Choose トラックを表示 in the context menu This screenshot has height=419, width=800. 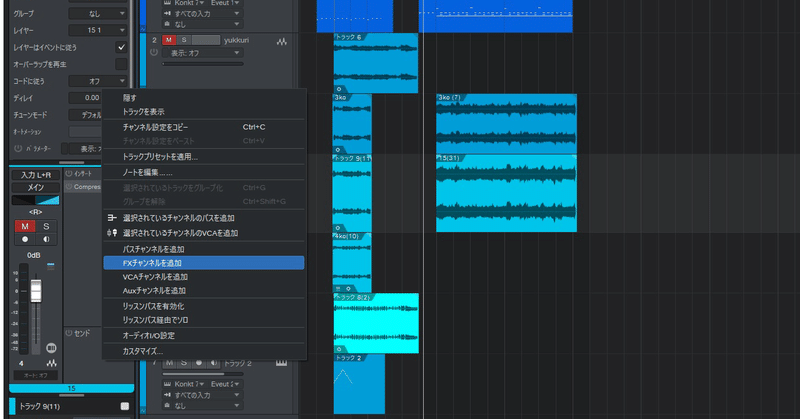click(204, 112)
